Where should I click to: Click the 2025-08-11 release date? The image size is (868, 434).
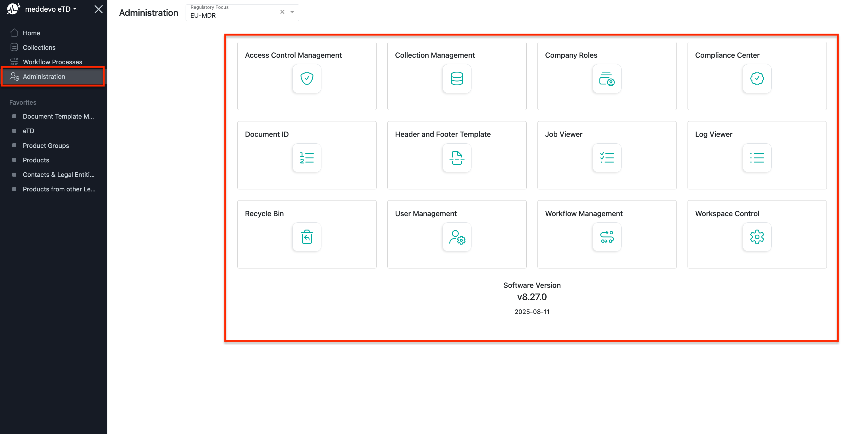coord(532,312)
